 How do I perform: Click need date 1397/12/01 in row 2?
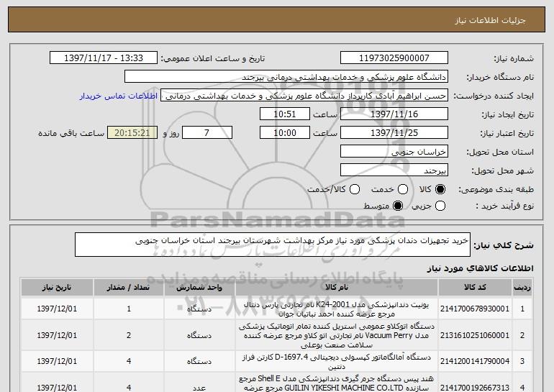(x=57, y=335)
